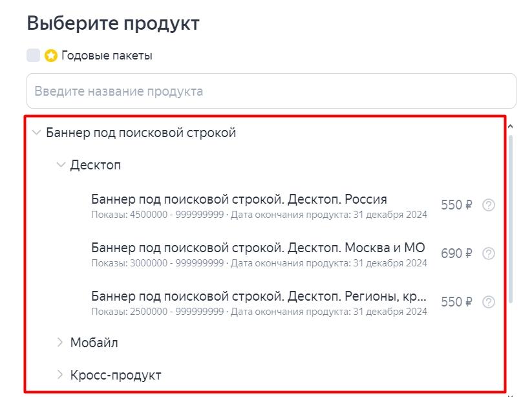Toggle the Годовые пакеты checkbox
This screenshot has height=397, width=532.
coord(34,56)
